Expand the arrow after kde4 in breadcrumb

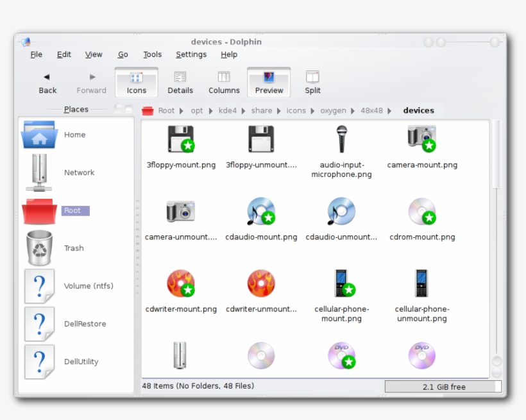[244, 111]
